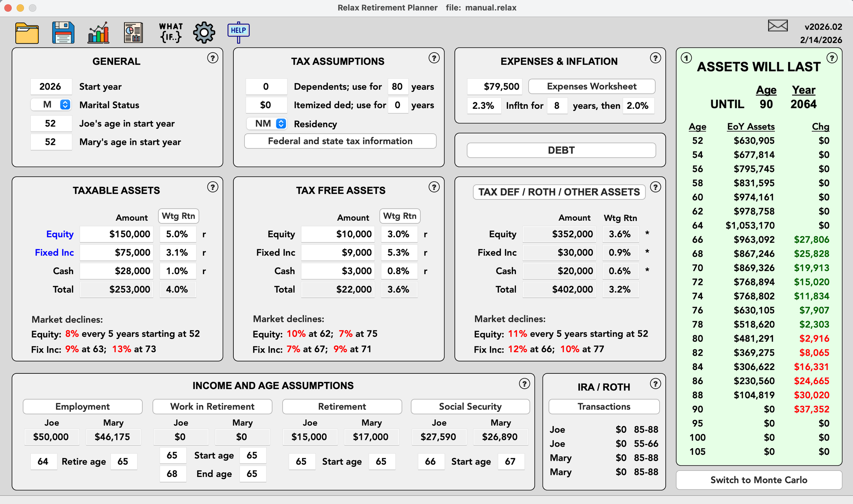
Task: Open a plan file with the folder icon
Action: [x=27, y=33]
